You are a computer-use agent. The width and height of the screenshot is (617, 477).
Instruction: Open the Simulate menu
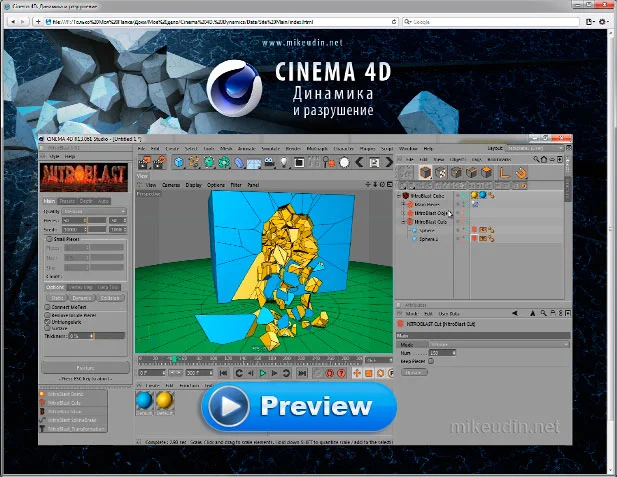tap(270, 148)
